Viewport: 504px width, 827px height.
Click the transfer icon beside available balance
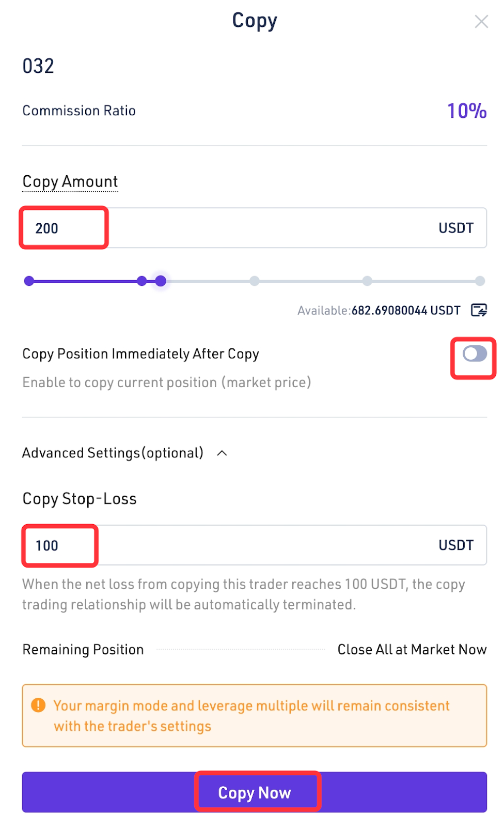click(x=479, y=310)
